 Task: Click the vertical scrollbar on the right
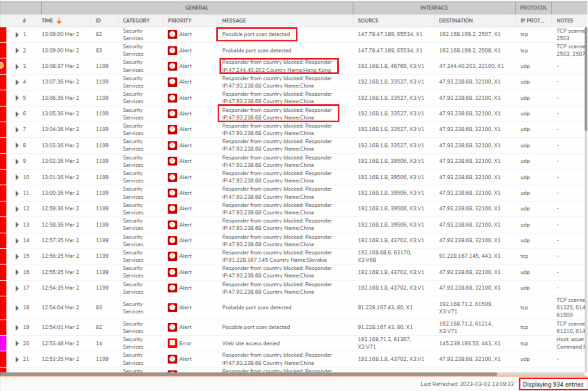586,78
